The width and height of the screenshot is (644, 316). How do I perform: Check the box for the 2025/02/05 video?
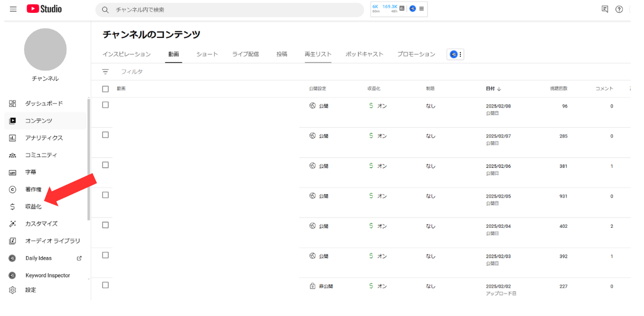tap(105, 195)
